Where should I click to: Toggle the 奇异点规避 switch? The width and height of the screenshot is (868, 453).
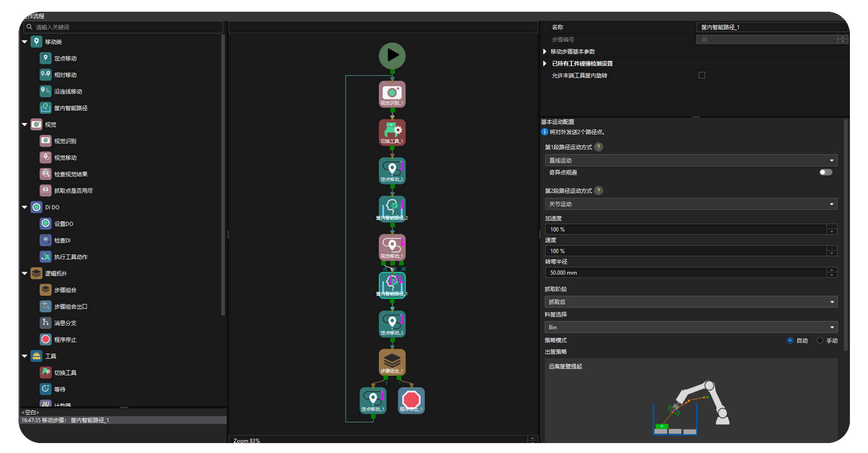click(826, 172)
